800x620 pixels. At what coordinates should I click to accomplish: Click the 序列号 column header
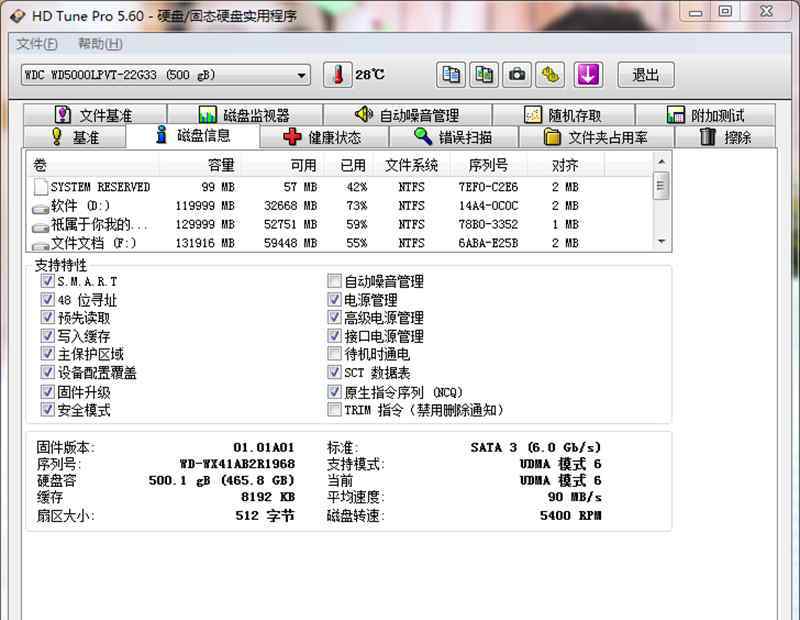(488, 165)
